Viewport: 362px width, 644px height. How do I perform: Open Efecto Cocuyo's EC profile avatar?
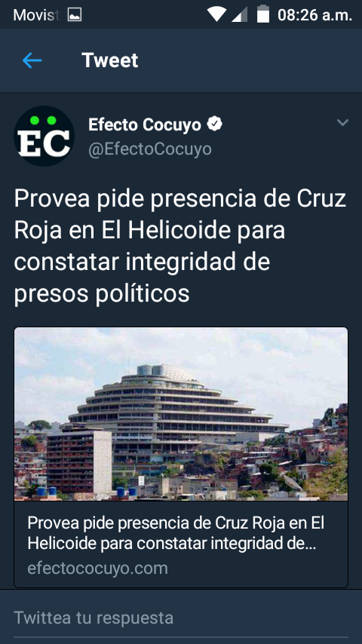[44, 136]
